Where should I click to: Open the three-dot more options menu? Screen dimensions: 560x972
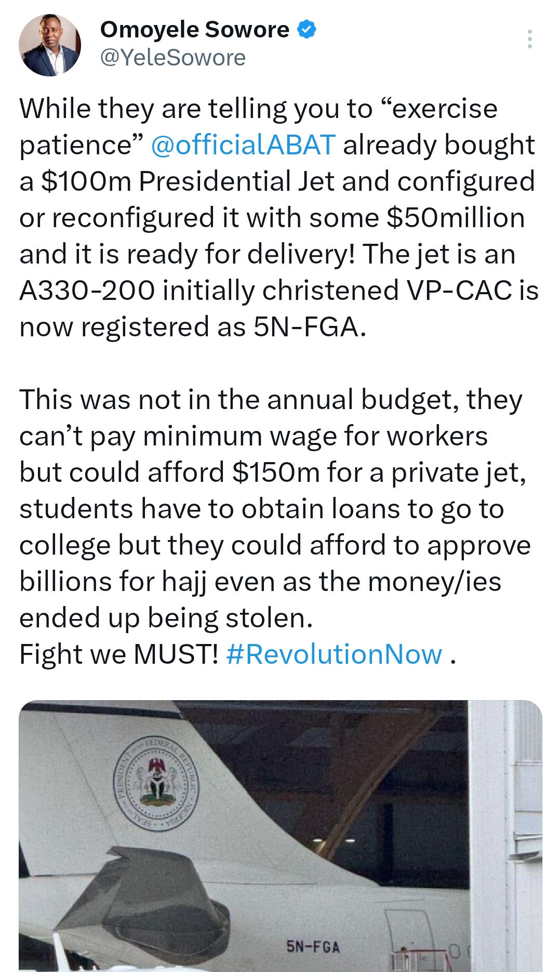point(529,39)
